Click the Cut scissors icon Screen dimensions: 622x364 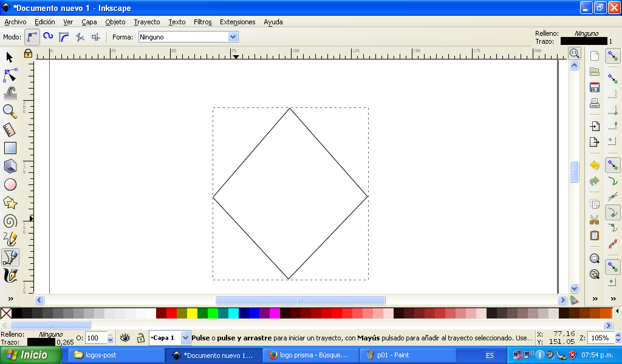[594, 220]
